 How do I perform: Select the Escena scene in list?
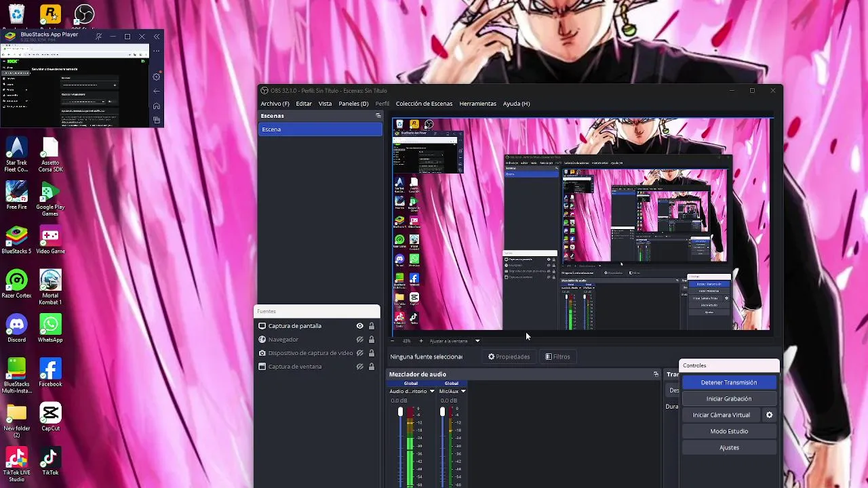320,129
